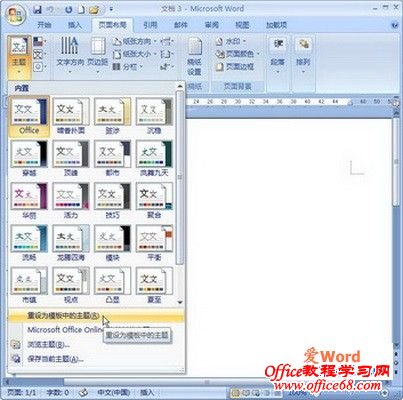Viewport: 403px width, 400px height.
Task: Open the 审阅 ribbon tab
Action: (x=212, y=25)
